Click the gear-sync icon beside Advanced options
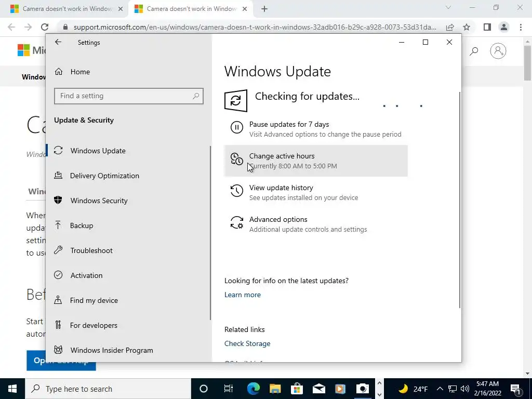The image size is (532, 399). [x=236, y=222]
